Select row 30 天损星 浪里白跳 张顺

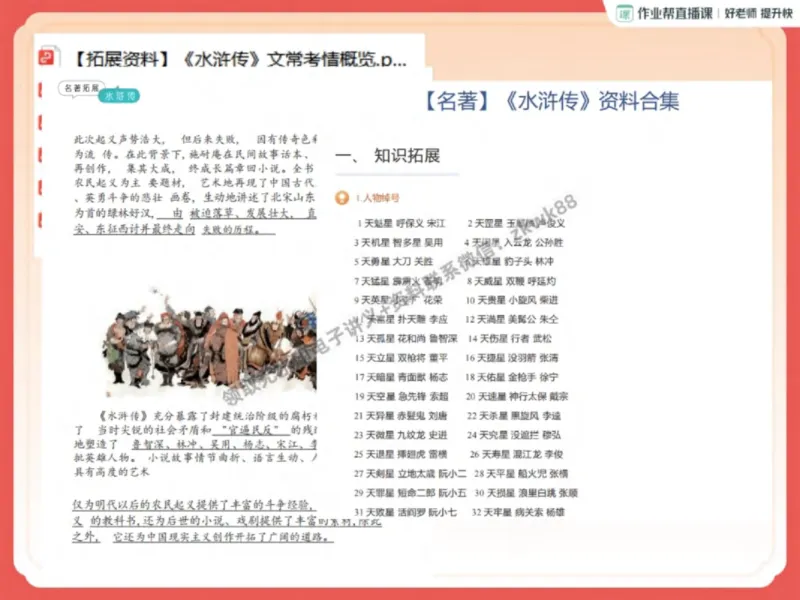(x=526, y=493)
